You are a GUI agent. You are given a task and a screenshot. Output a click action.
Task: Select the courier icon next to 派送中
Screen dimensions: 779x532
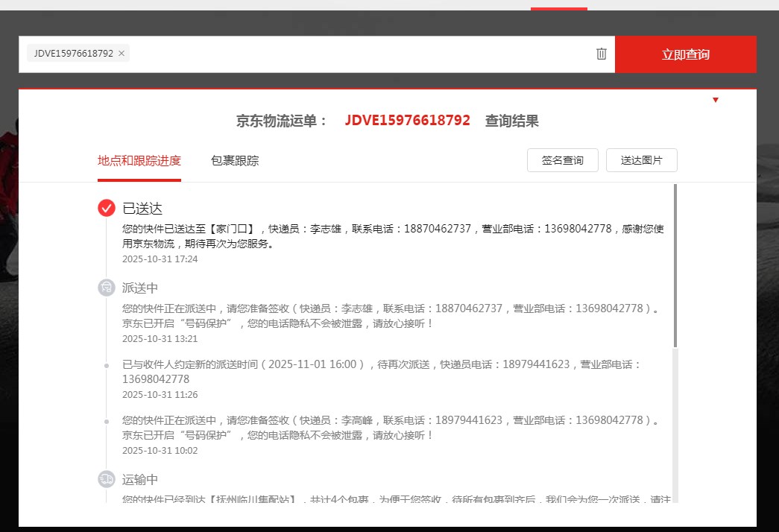[x=107, y=288]
